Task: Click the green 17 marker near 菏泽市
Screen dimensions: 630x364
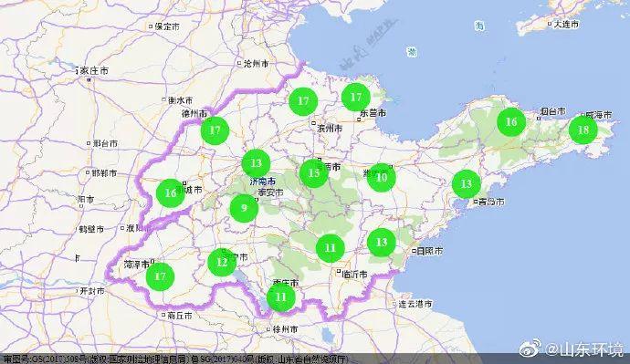Action: 160,276
